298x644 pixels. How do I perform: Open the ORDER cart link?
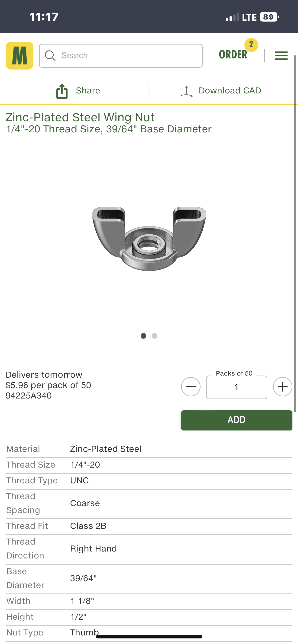pyautogui.click(x=233, y=54)
